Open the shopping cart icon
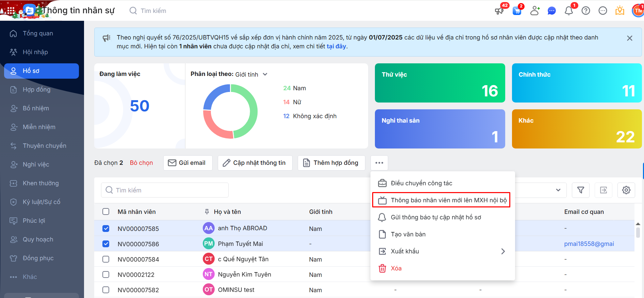Image resolution: width=644 pixels, height=298 pixels. (x=517, y=11)
